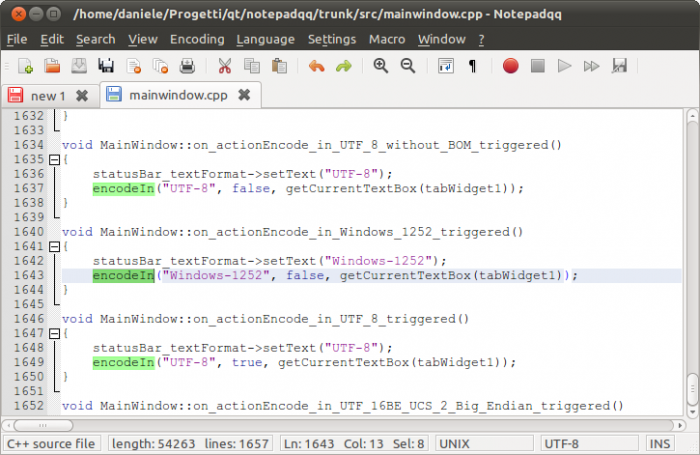
Task: Click the Play macro icon
Action: [564, 66]
